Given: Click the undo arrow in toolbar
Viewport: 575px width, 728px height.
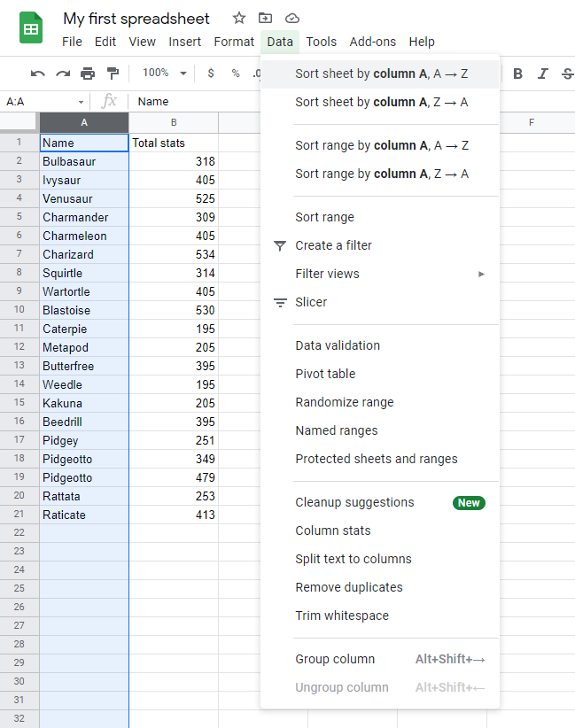Looking at the screenshot, I should click(38, 74).
